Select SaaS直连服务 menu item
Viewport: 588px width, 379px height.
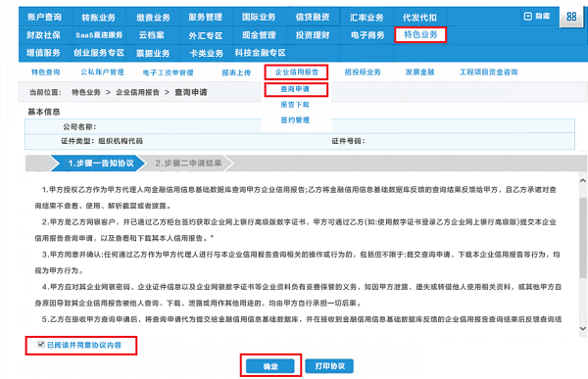99,35
